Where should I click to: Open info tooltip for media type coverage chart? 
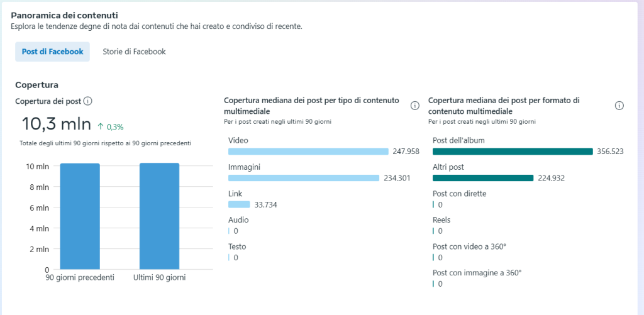pyautogui.click(x=414, y=106)
